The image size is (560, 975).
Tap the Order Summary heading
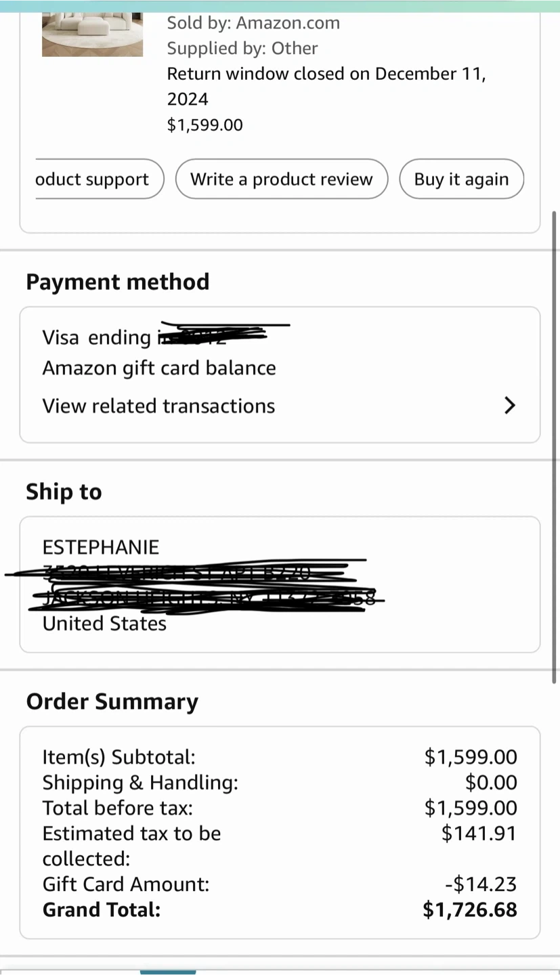click(x=112, y=701)
